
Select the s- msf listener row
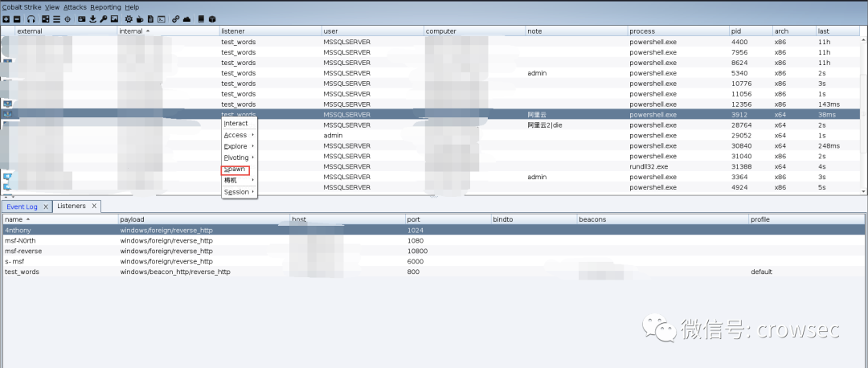tap(433, 261)
